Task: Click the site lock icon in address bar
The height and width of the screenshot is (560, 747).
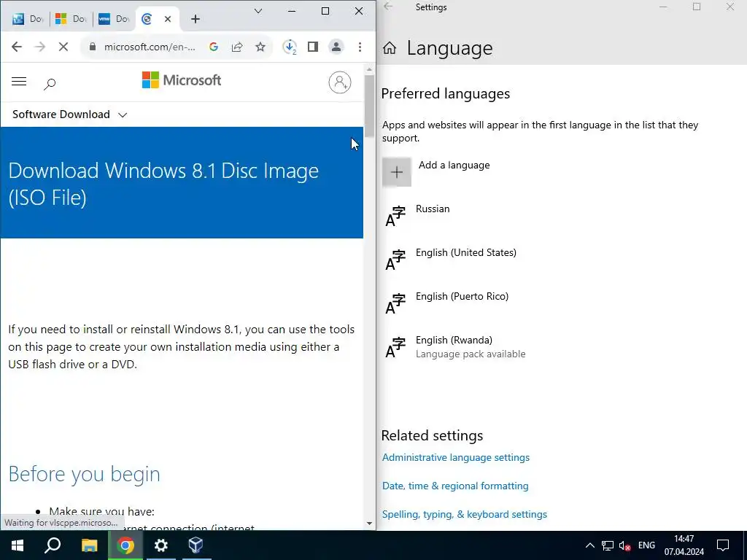Action: point(93,47)
